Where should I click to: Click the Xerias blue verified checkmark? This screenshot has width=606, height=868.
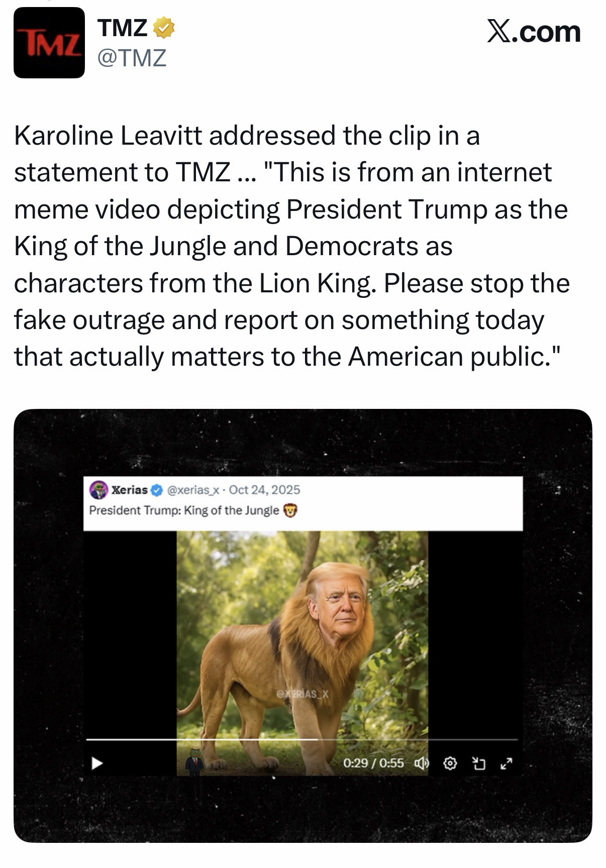tap(157, 490)
